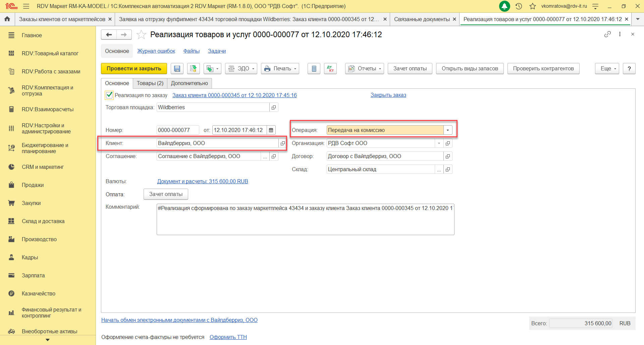The image size is (644, 345).
Task: Select RDV:Взаиморасчеты in the sidebar
Action: click(47, 109)
